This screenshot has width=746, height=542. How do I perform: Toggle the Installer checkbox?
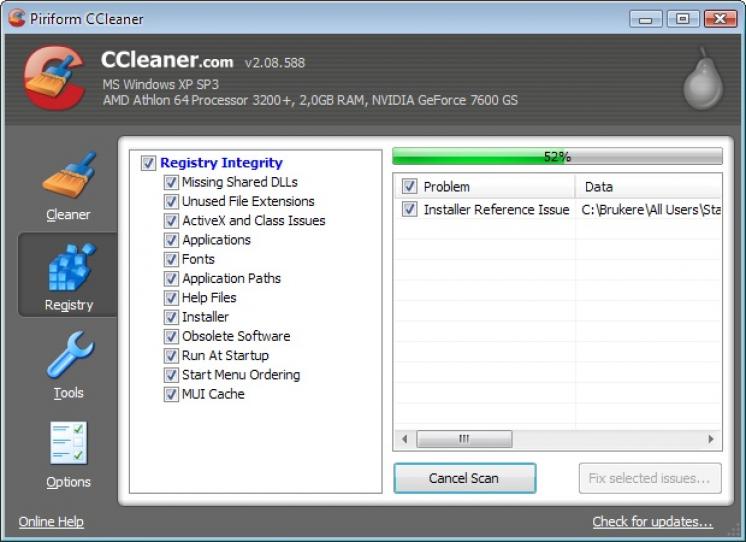(x=171, y=317)
